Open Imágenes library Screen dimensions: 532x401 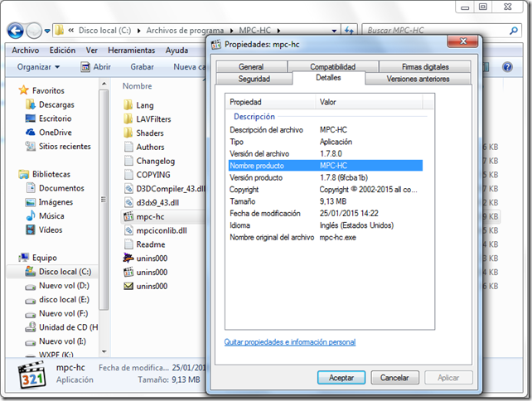coord(49,202)
